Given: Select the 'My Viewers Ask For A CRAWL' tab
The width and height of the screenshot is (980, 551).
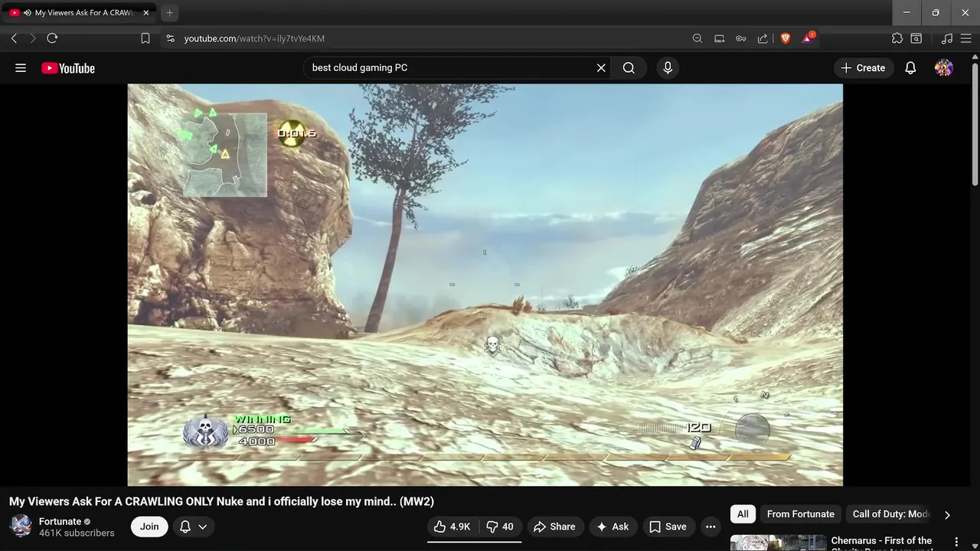Looking at the screenshot, I should click(79, 13).
